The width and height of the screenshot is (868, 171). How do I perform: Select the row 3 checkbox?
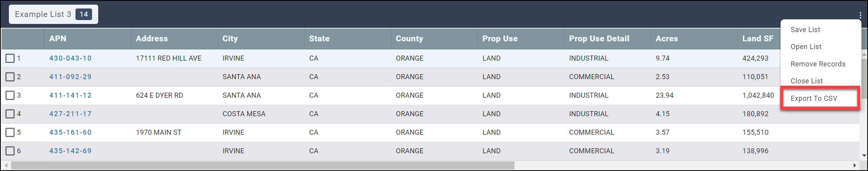point(10,95)
